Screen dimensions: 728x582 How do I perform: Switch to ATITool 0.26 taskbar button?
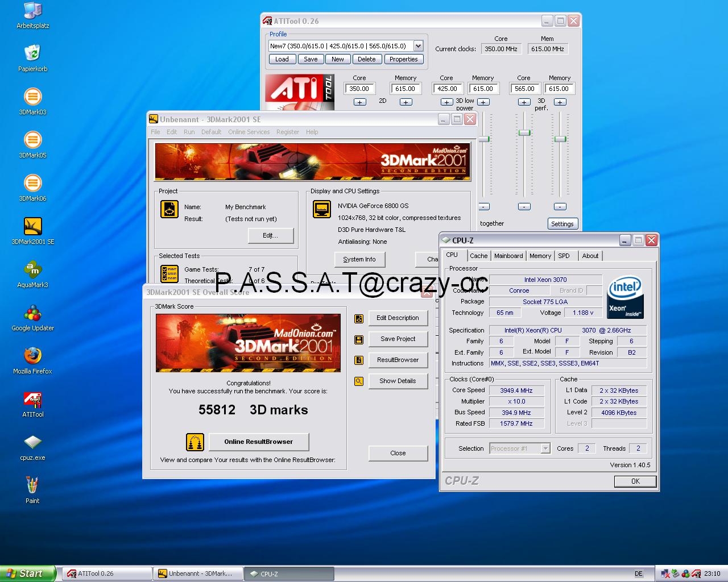point(106,573)
